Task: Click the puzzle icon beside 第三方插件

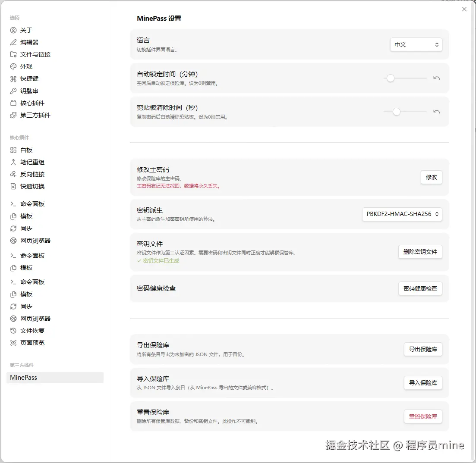Action: point(13,115)
